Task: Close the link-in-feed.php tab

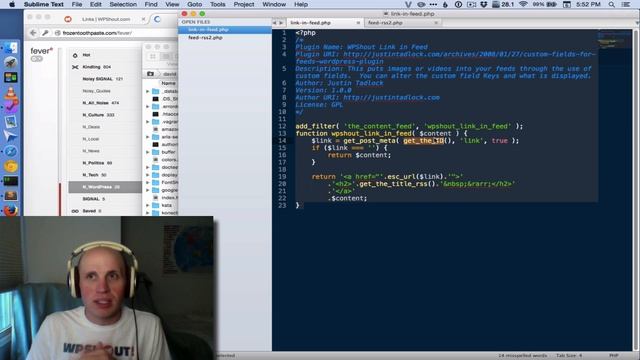Action: pos(358,23)
